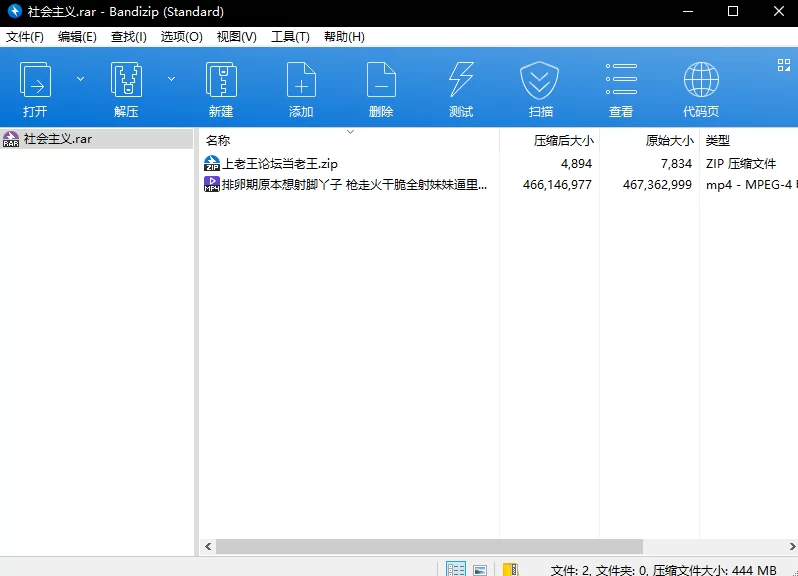Click the 查看 (View) toolbar icon

point(621,88)
